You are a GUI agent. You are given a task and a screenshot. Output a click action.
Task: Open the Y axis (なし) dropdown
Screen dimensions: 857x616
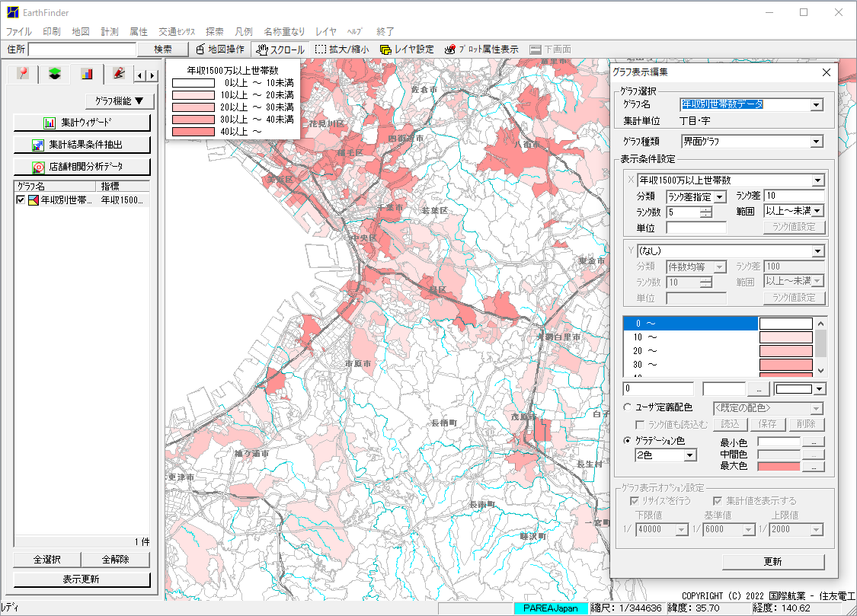point(817,251)
